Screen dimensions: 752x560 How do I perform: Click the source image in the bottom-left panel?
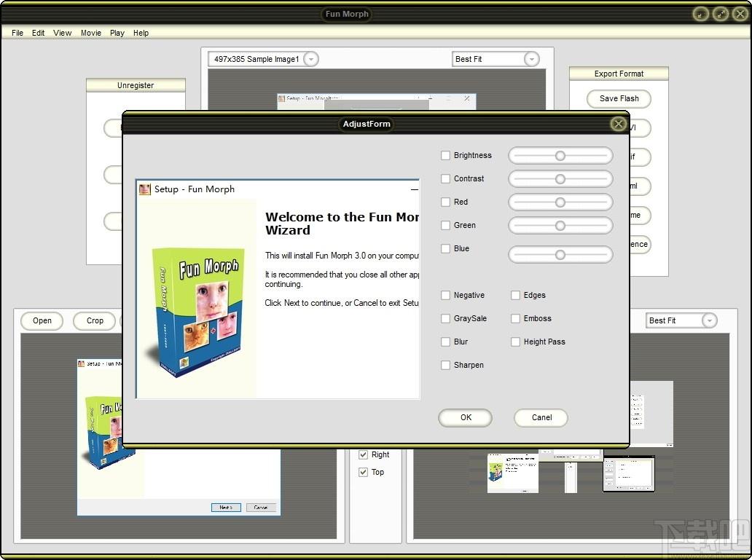[x=179, y=437]
